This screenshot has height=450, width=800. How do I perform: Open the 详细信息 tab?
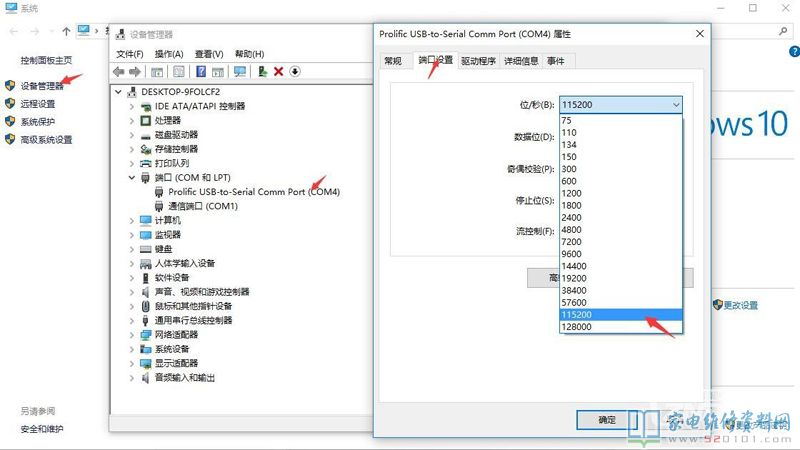(x=521, y=61)
